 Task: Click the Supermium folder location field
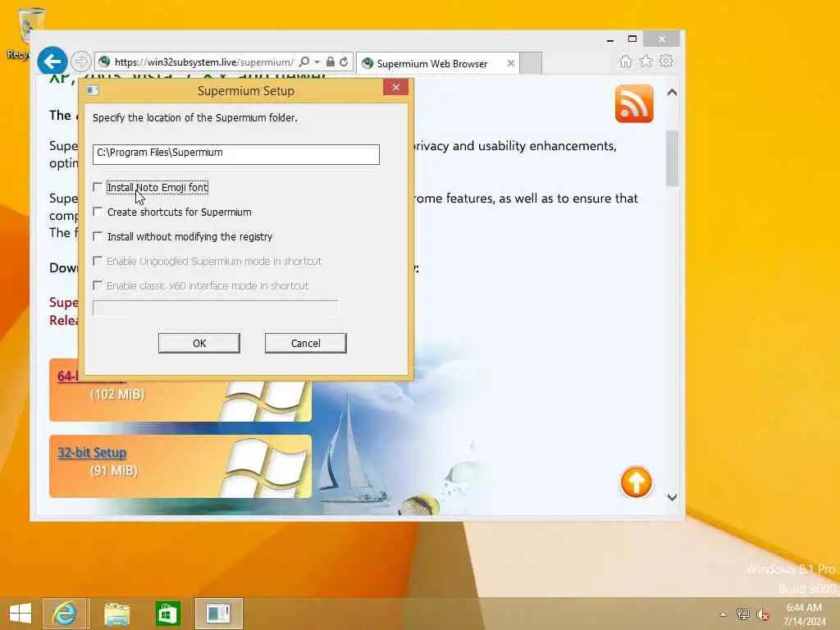pos(235,154)
